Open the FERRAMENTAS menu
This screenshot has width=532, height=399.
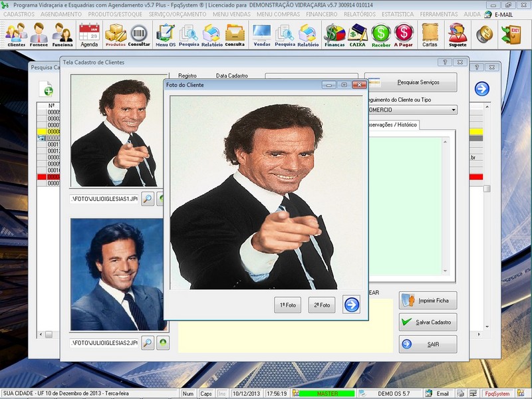pyautogui.click(x=439, y=14)
